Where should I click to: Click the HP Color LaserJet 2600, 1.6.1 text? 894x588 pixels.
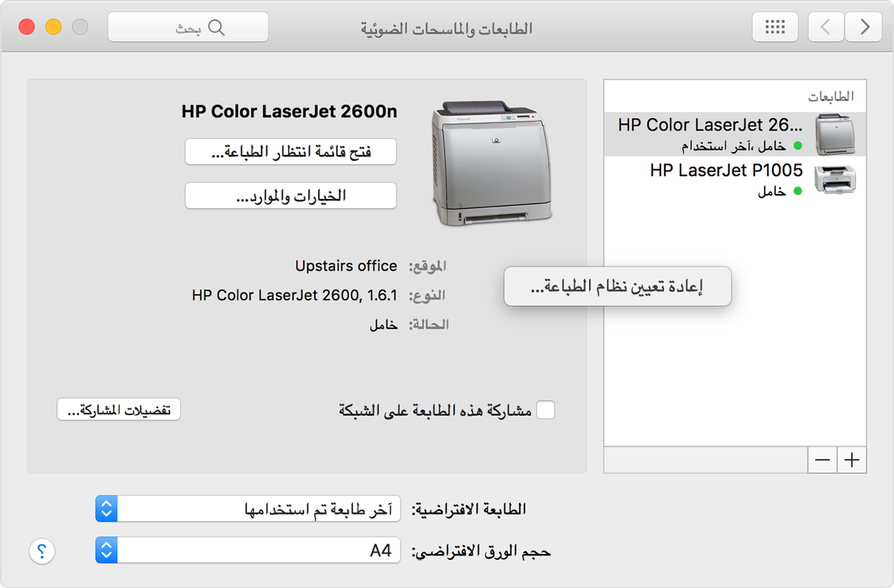[294, 295]
